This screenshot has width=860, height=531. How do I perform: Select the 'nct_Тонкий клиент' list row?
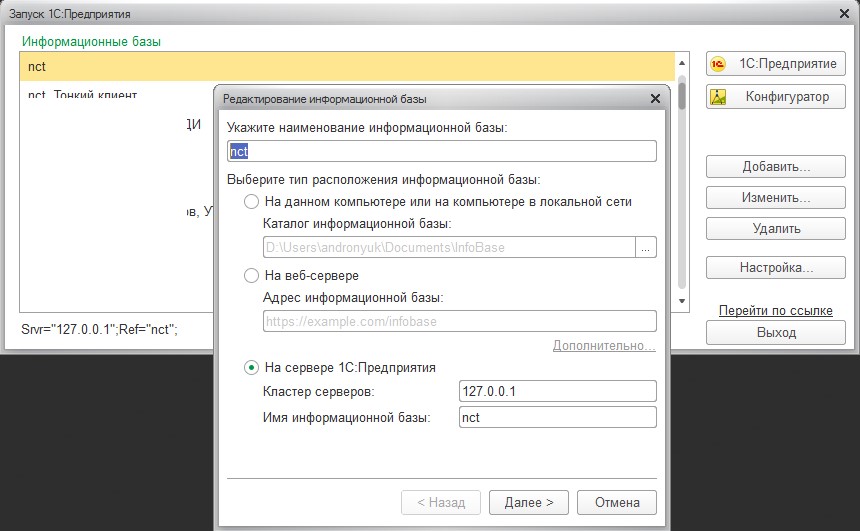point(82,94)
